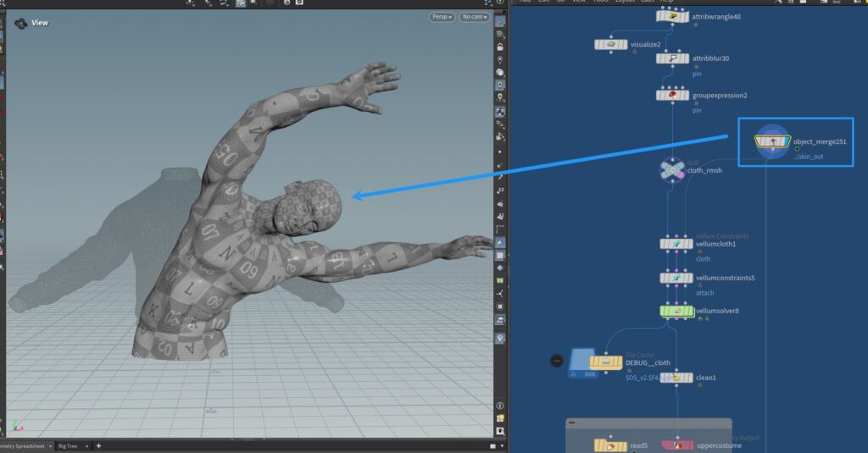Click the View tool label in viewport
This screenshot has height=453, width=868.
(40, 23)
